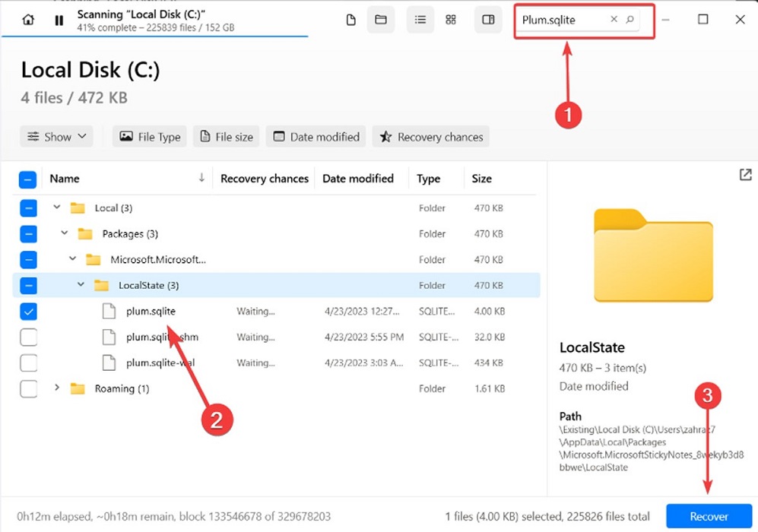
Task: Expand the Roaming folder tree node
Action: click(x=57, y=388)
